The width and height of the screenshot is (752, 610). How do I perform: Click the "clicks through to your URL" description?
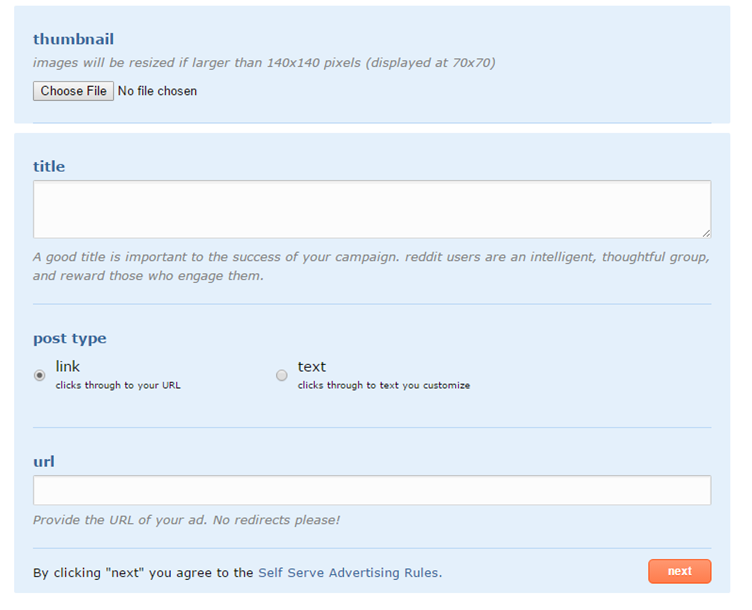point(118,385)
